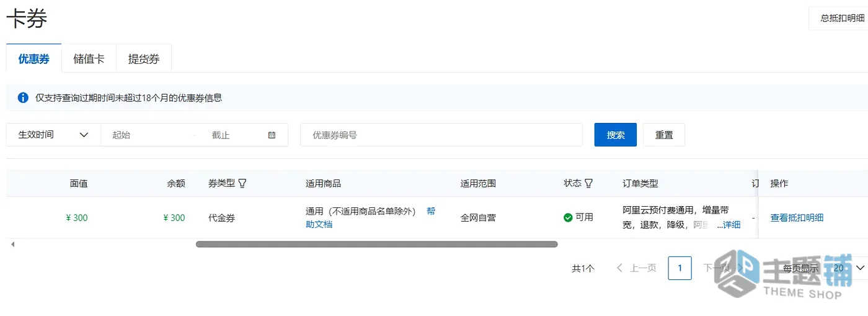Screen dimensions: 868x316
Task: Expand the 每页显示 20 dropdown
Action: [847, 268]
